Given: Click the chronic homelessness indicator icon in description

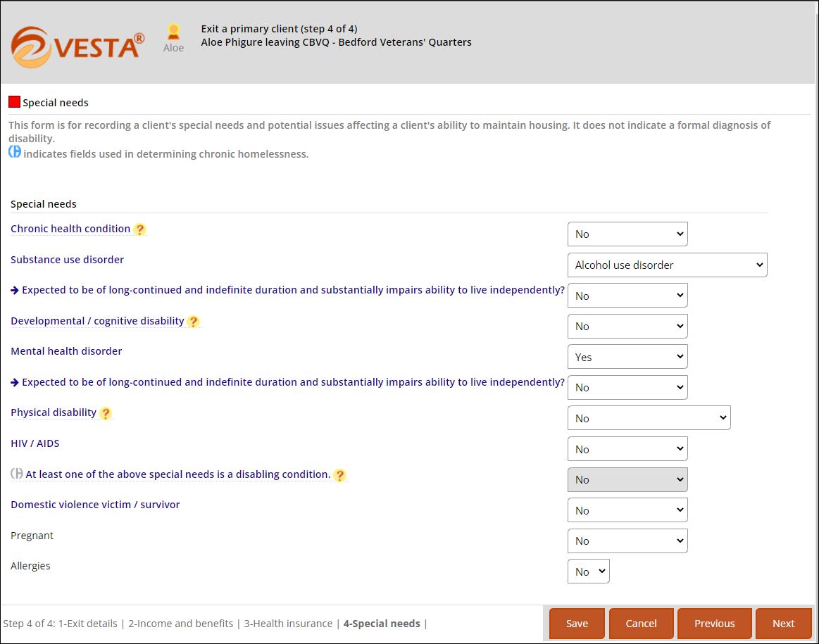Looking at the screenshot, I should [x=15, y=152].
